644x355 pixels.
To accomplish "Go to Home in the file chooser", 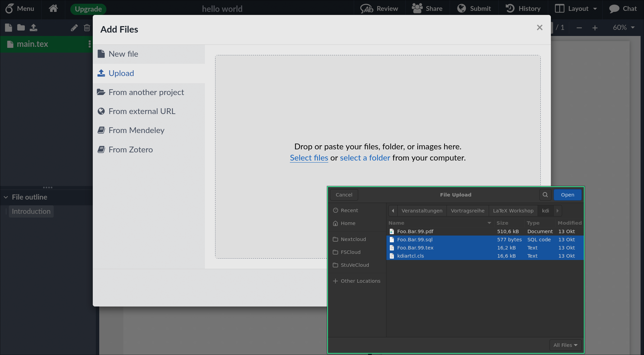I will point(357,223).
